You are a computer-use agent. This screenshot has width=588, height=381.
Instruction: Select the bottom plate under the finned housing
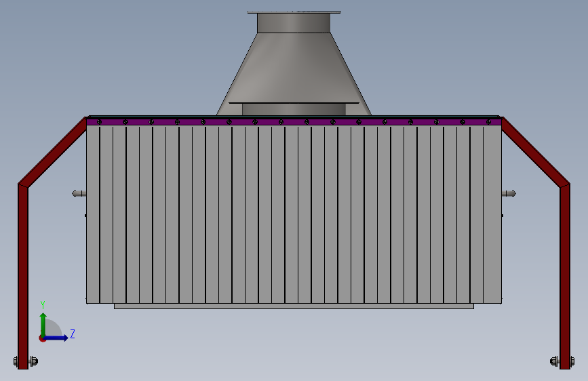pyautogui.click(x=294, y=306)
